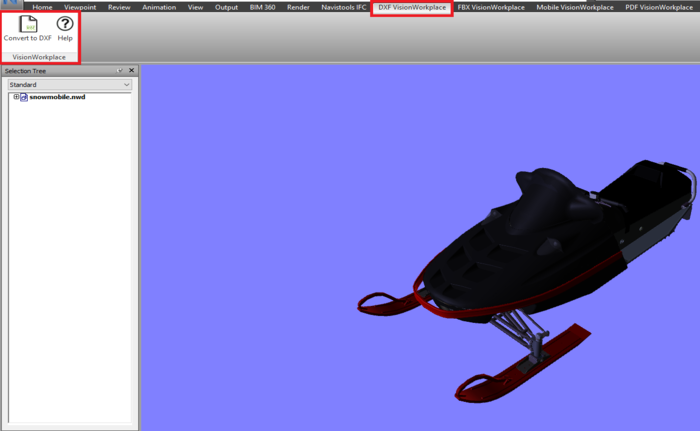Open the Navistools IFC tab

click(343, 7)
